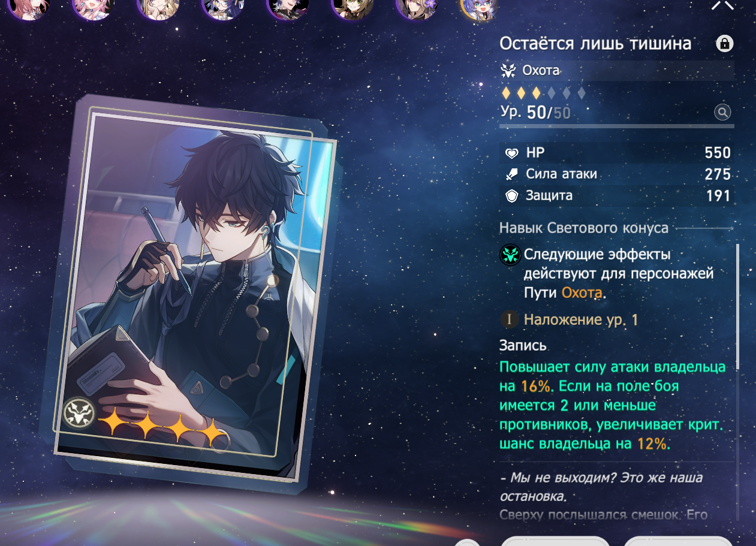Click the orange Охота link in the description
Screen dimensions: 756x546
582,293
